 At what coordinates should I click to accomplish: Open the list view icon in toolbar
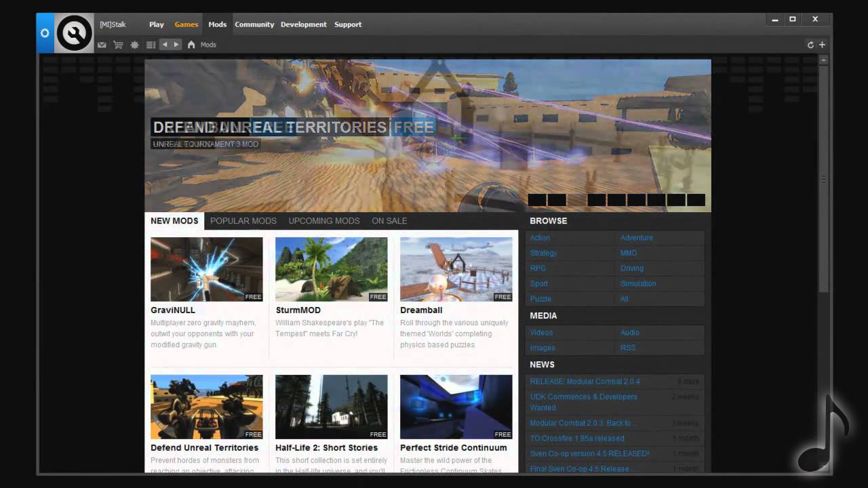coord(151,45)
